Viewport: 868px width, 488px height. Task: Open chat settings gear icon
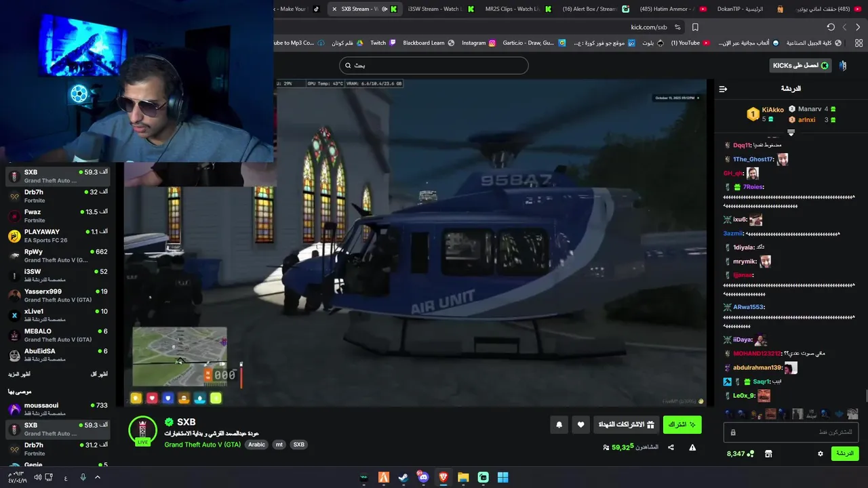820,453
